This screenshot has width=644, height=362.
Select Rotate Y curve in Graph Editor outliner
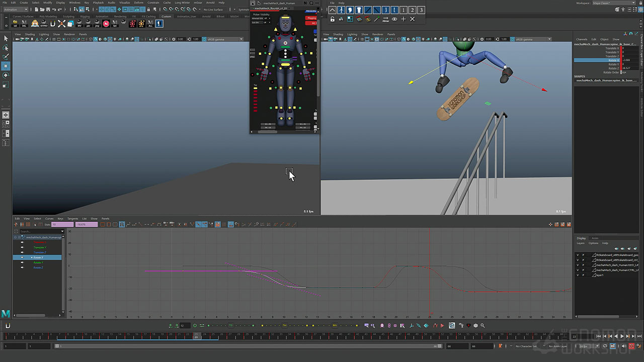[38, 262]
